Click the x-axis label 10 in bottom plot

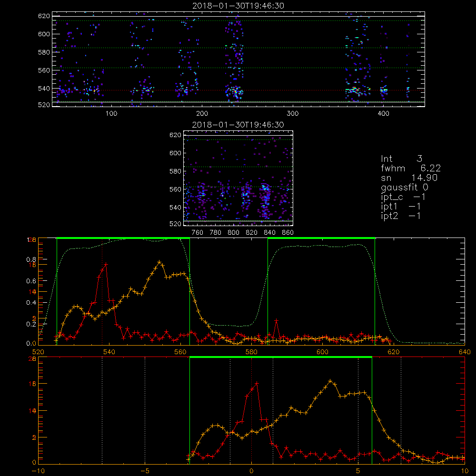point(465,471)
